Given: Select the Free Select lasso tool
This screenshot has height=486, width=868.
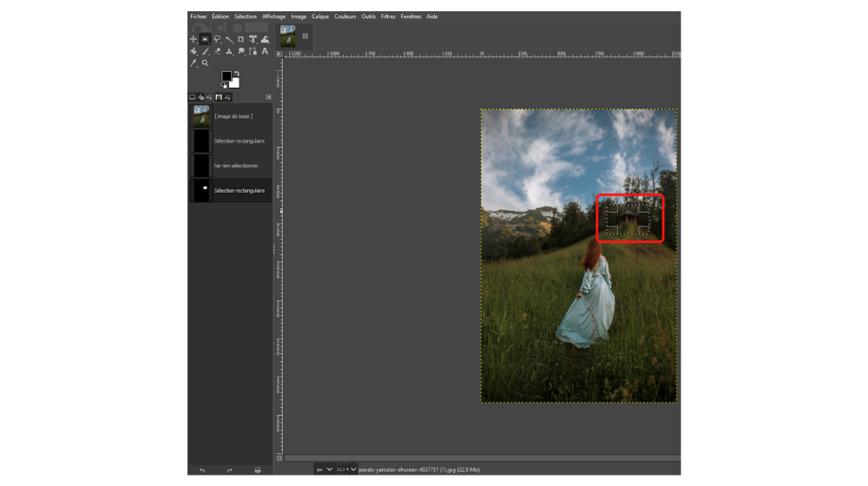Looking at the screenshot, I should pos(217,39).
